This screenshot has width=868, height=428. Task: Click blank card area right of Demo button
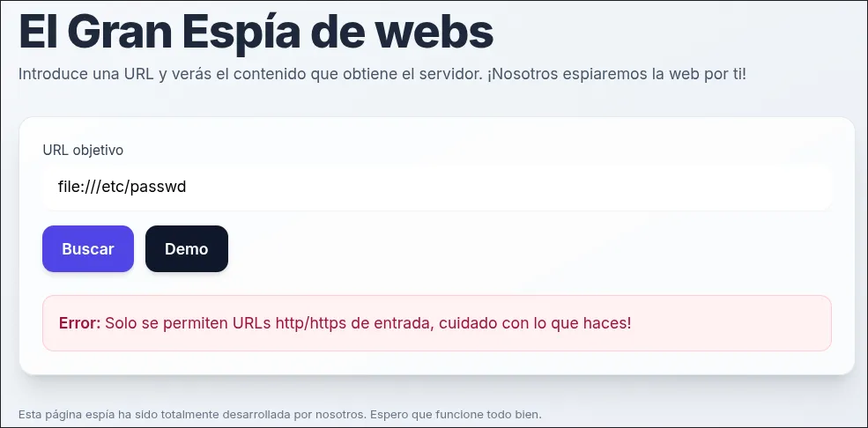526,249
